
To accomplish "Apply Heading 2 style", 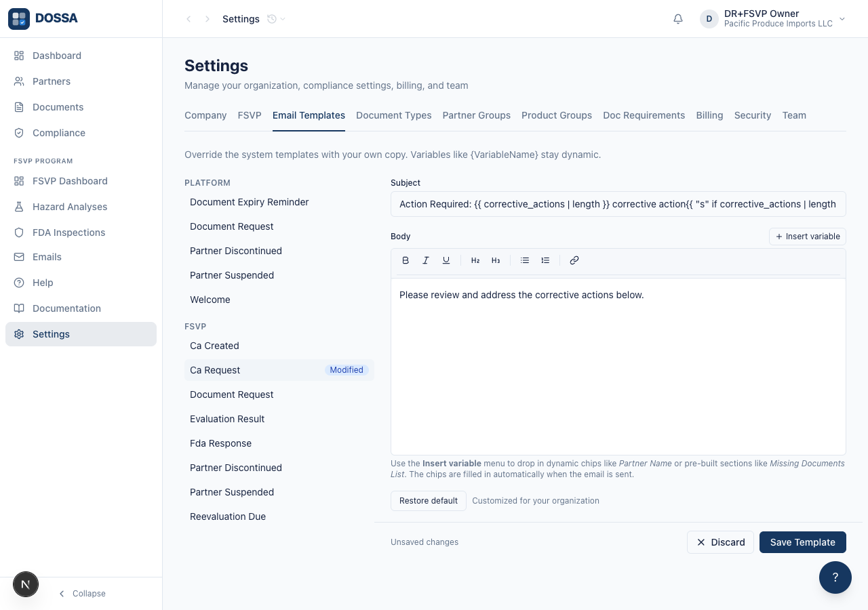I will tap(475, 260).
